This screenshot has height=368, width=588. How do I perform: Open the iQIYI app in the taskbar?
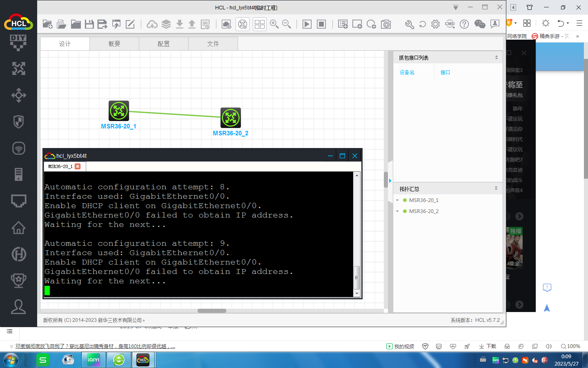click(94, 360)
